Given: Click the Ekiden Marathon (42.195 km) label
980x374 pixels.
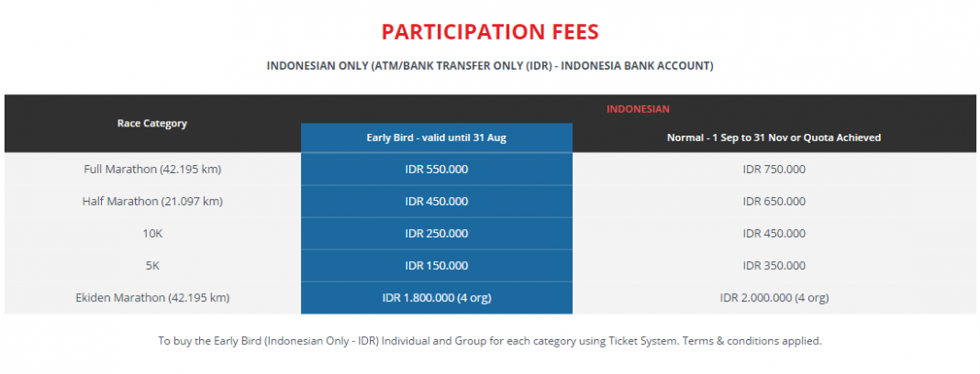Looking at the screenshot, I should pyautogui.click(x=152, y=298).
